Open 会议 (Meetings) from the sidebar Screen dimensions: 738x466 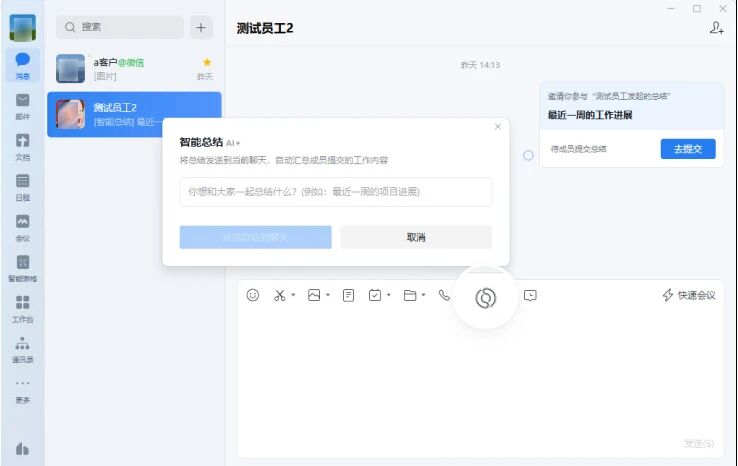click(22, 227)
